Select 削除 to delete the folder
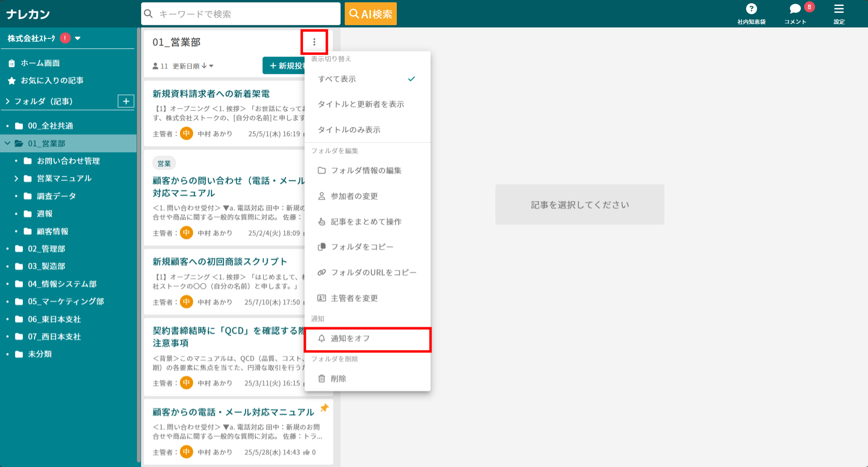Screen dimensions: 868x467 pos(338,378)
